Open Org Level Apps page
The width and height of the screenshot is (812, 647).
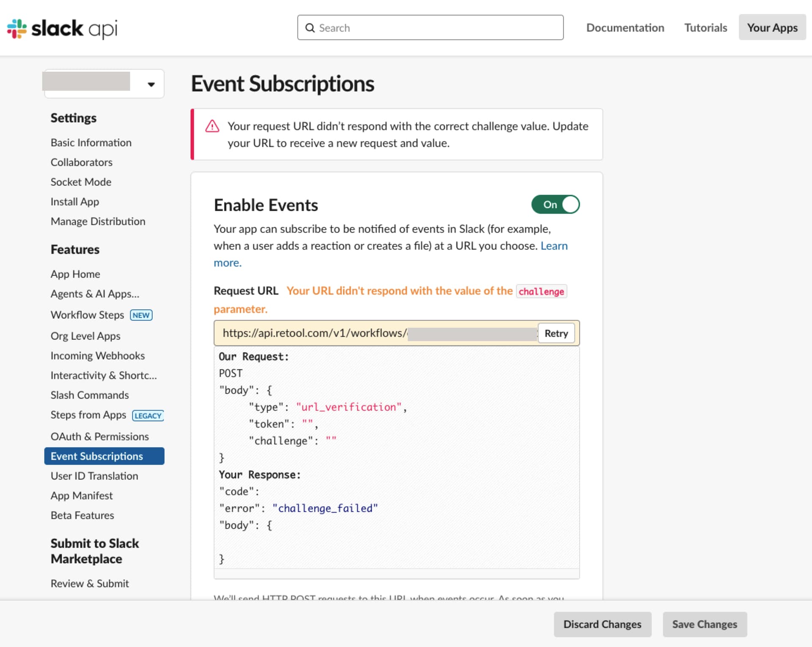tap(85, 336)
